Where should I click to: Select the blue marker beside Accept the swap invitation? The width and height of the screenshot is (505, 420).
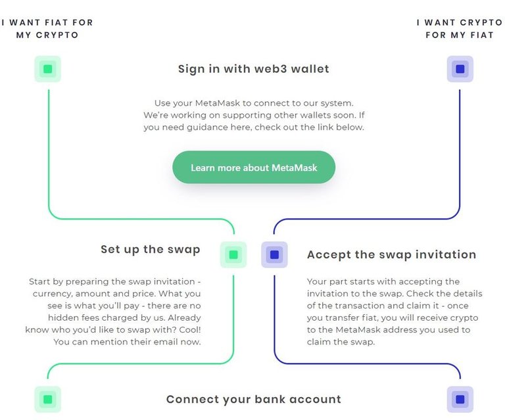(274, 254)
